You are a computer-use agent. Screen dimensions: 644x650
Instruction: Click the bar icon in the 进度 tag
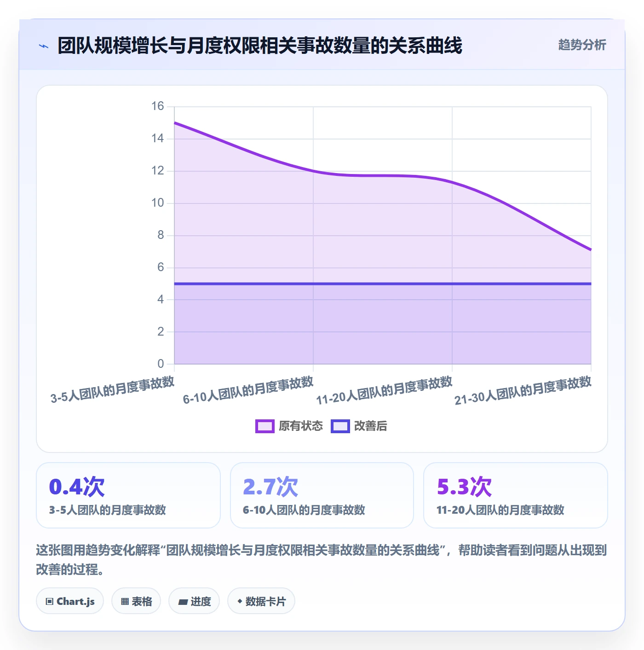[183, 601]
